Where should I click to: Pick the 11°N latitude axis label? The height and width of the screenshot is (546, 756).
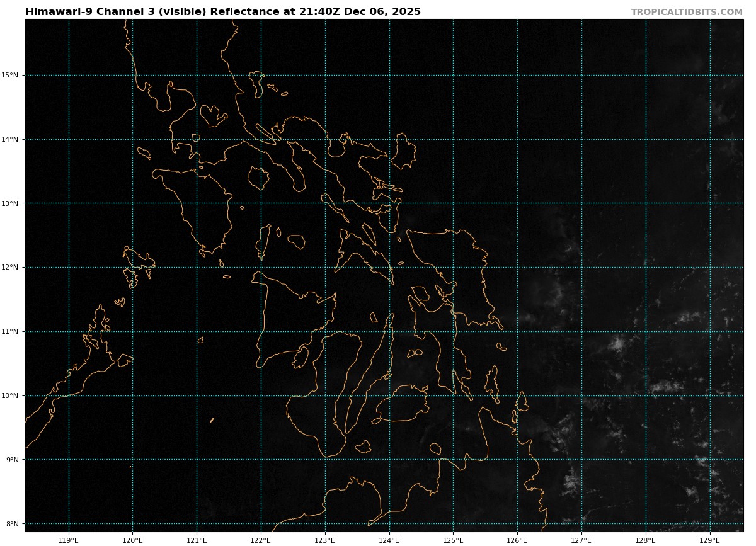coord(11,332)
